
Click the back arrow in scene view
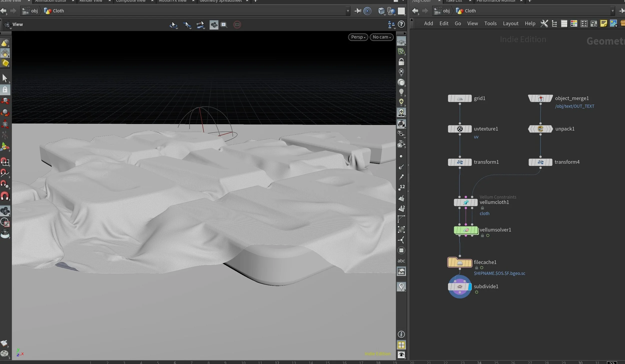click(x=3, y=11)
